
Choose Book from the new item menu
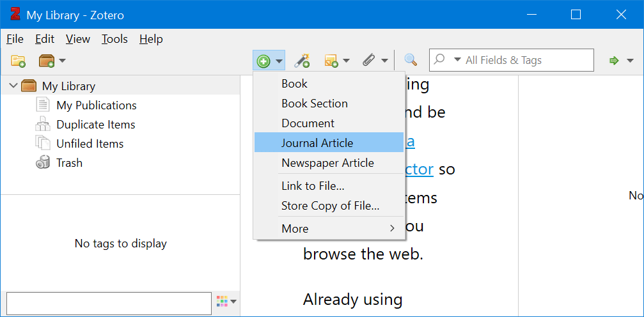click(329, 84)
